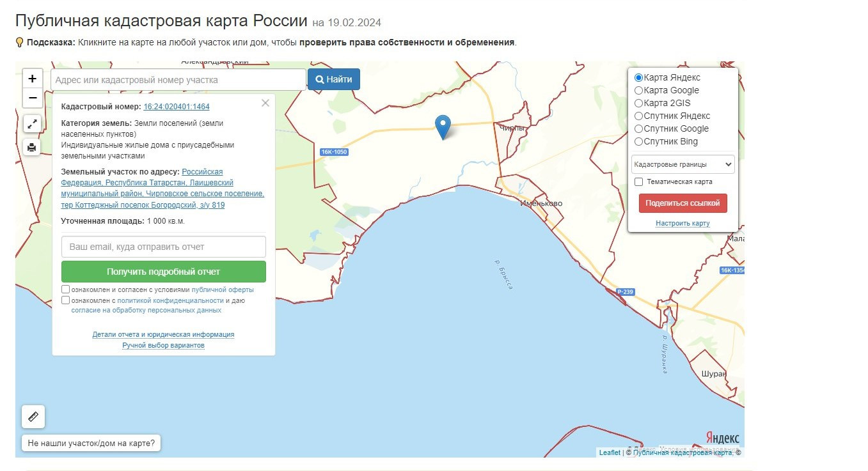Select Карта 2GIS base layer
This screenshot has width=868, height=471.
pyautogui.click(x=638, y=103)
